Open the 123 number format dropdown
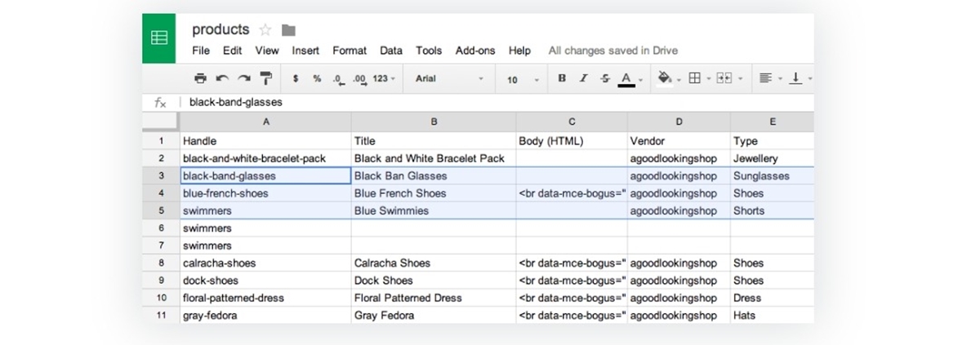Viewport: 980px width, 345px height. coord(384,78)
